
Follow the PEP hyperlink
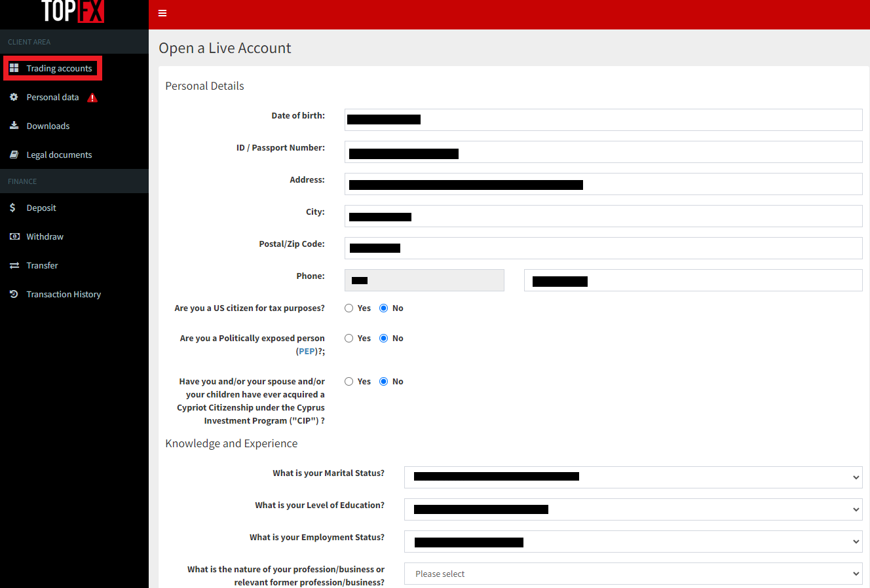click(307, 352)
